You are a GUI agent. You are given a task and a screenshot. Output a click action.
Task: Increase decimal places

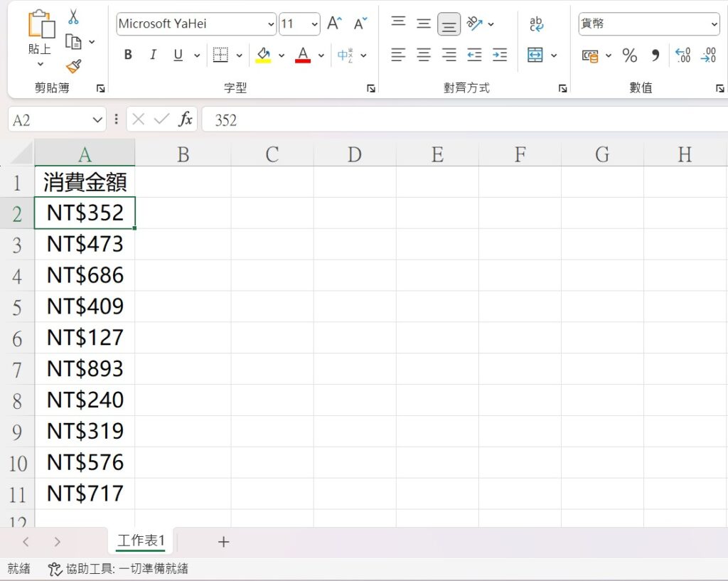click(683, 55)
